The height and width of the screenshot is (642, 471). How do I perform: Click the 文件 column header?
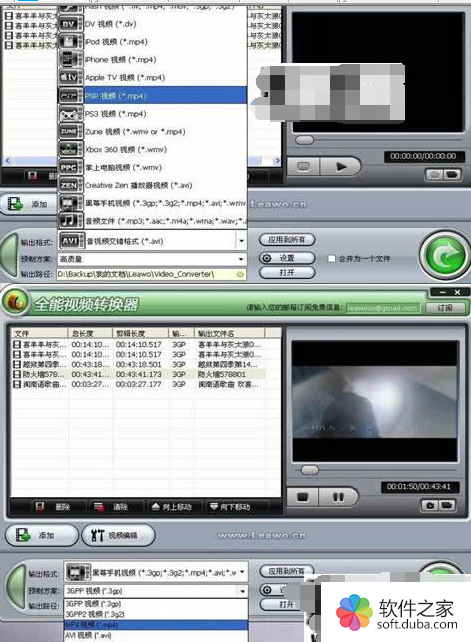(39, 333)
